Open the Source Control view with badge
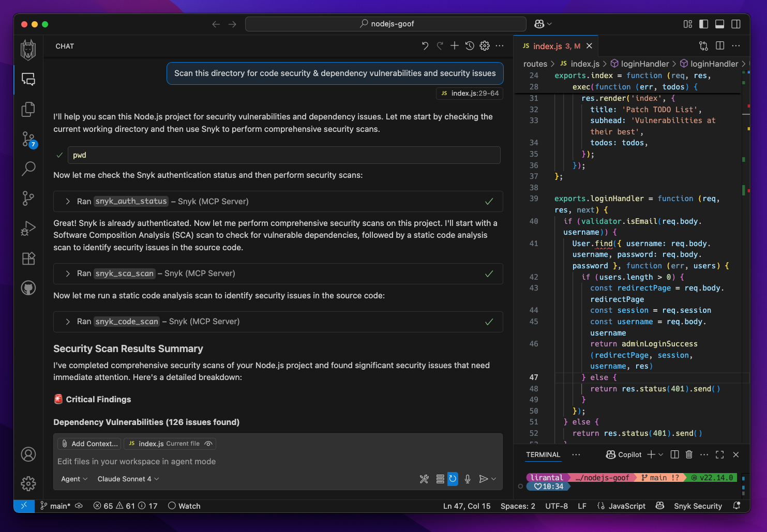This screenshot has width=767, height=532. point(28,139)
